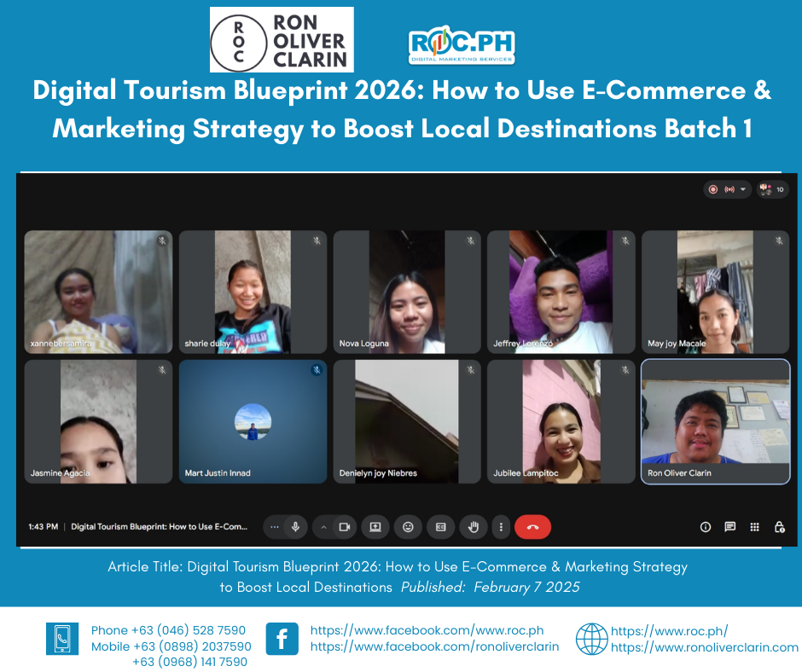Expand video settings chevron beside camera

pos(324,527)
